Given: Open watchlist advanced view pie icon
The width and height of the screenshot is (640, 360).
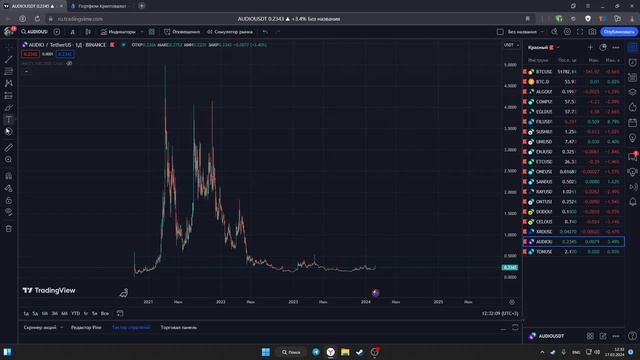Looking at the screenshot, I should click(603, 48).
